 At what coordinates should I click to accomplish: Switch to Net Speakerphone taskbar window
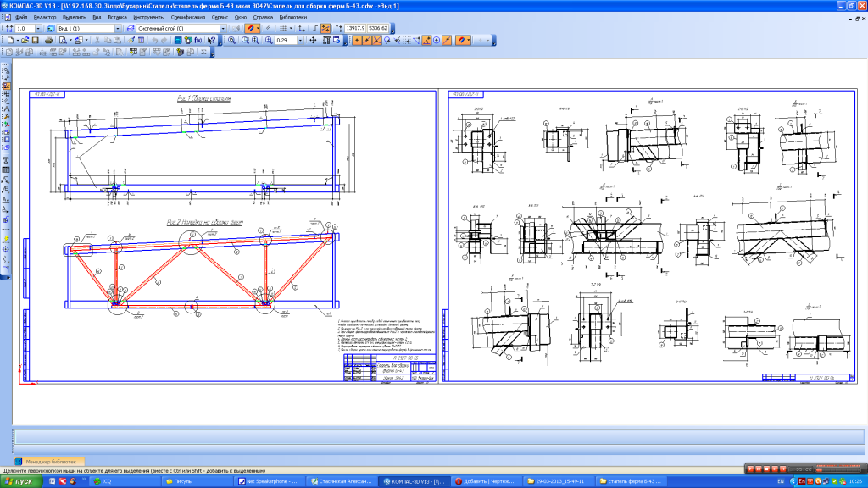pyautogui.click(x=269, y=481)
